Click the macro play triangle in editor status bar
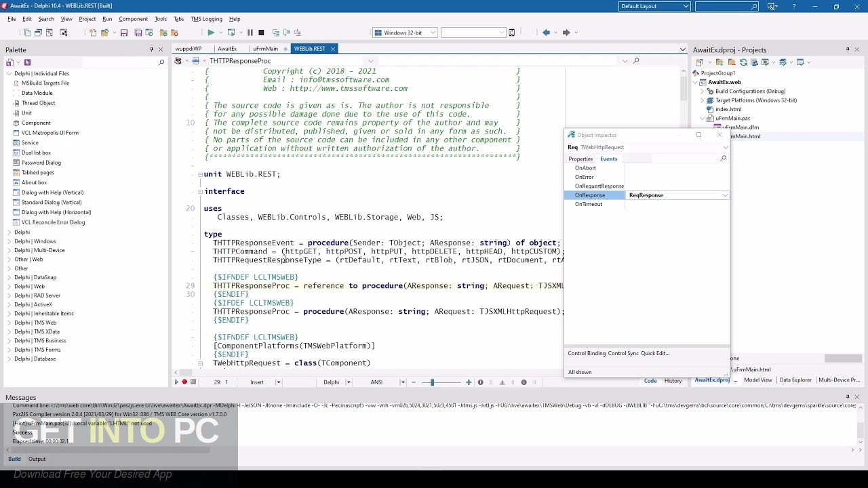This screenshot has width=868, height=488. [176, 382]
